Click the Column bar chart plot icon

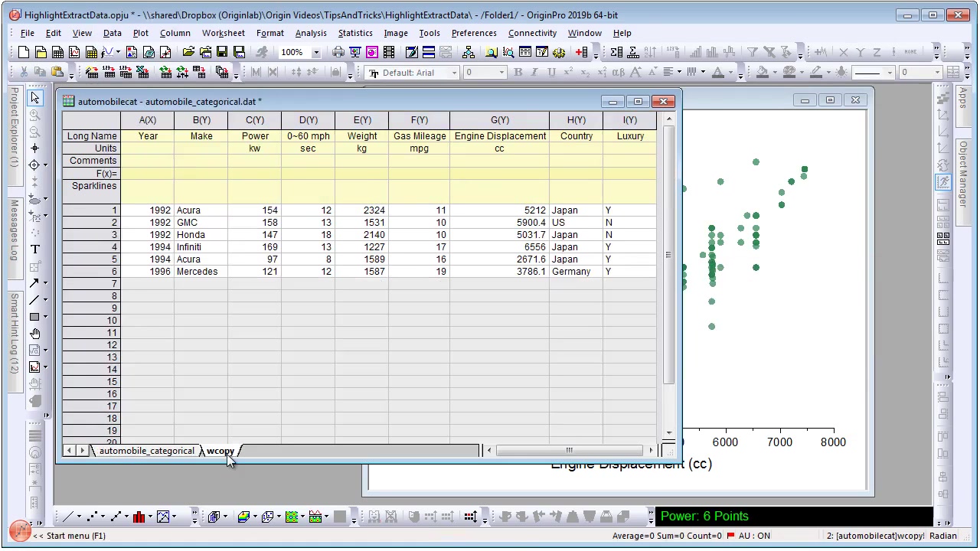tap(139, 517)
